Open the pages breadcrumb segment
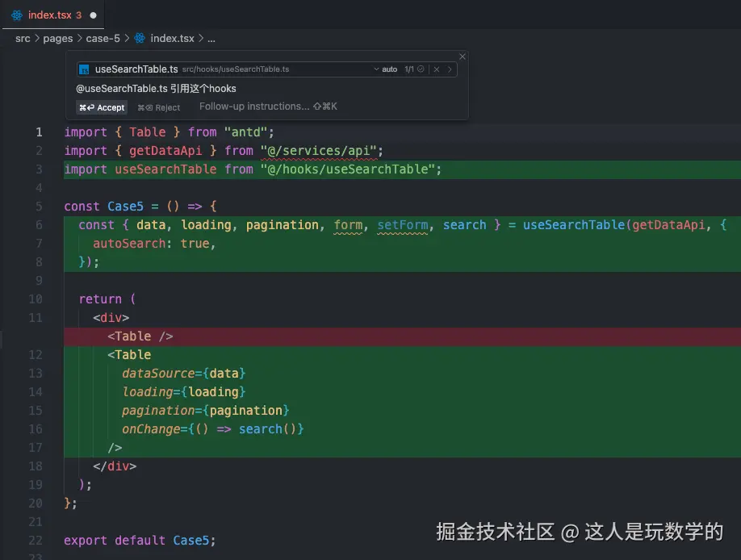Screen dimensions: 741x560 coord(57,38)
